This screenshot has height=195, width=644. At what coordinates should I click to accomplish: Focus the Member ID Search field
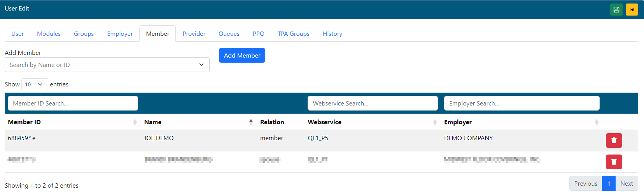click(x=73, y=104)
